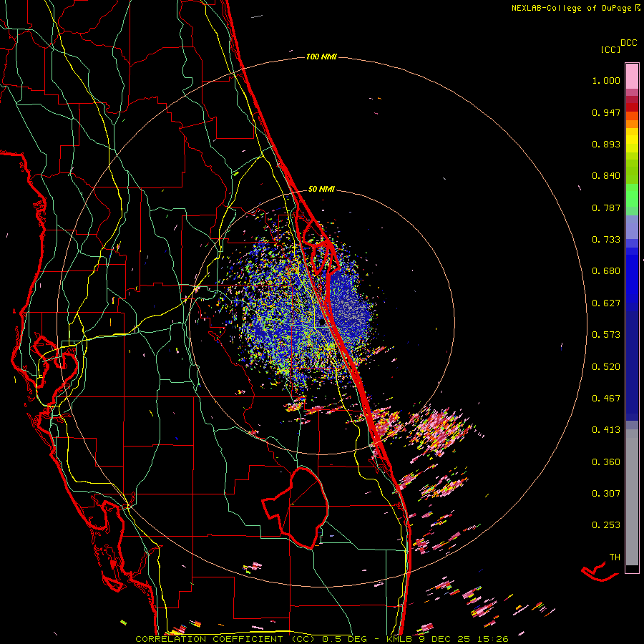Click the [CC] units label above legend
Image resolution: width=644 pixels, height=644 pixels.
[610, 49]
